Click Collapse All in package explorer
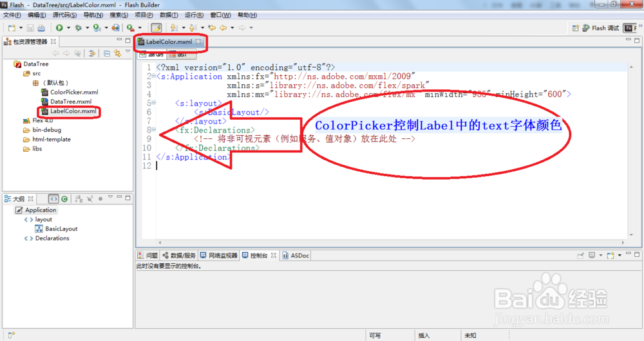 [107, 53]
